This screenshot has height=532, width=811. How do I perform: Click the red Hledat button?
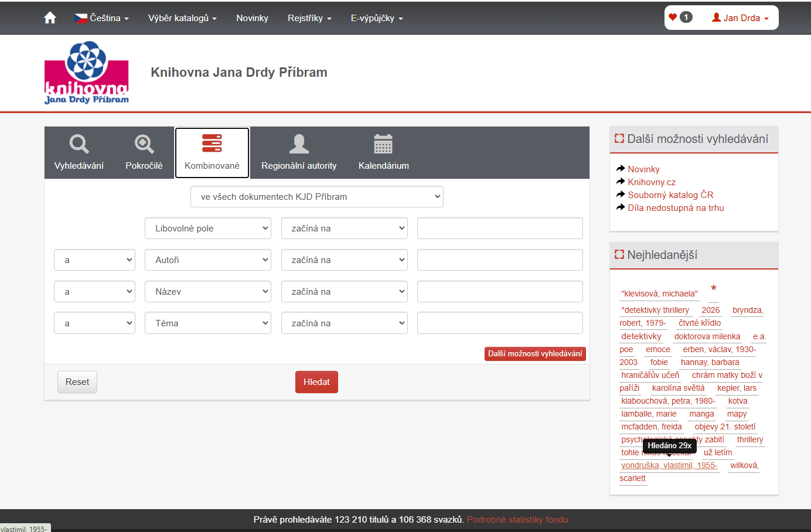316,382
